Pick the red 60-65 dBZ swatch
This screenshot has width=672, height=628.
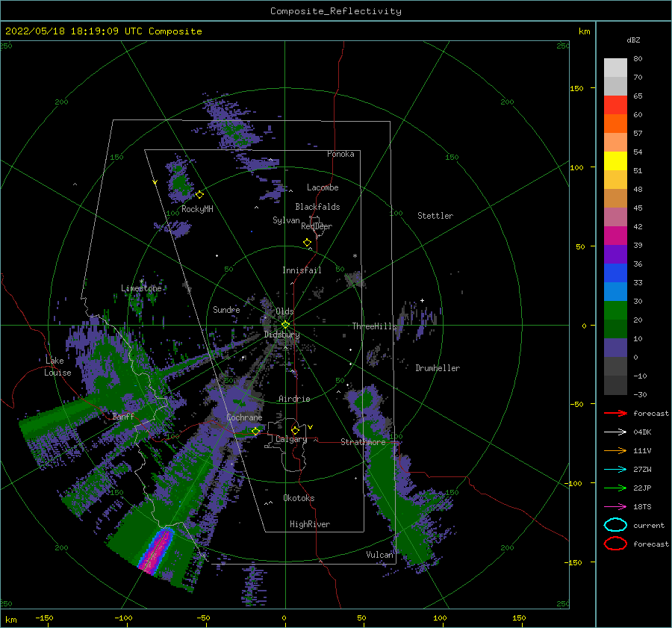[615, 105]
